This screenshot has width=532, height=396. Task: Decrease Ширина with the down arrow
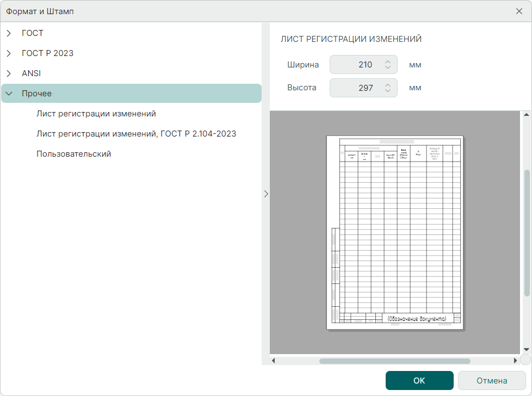tap(388, 68)
